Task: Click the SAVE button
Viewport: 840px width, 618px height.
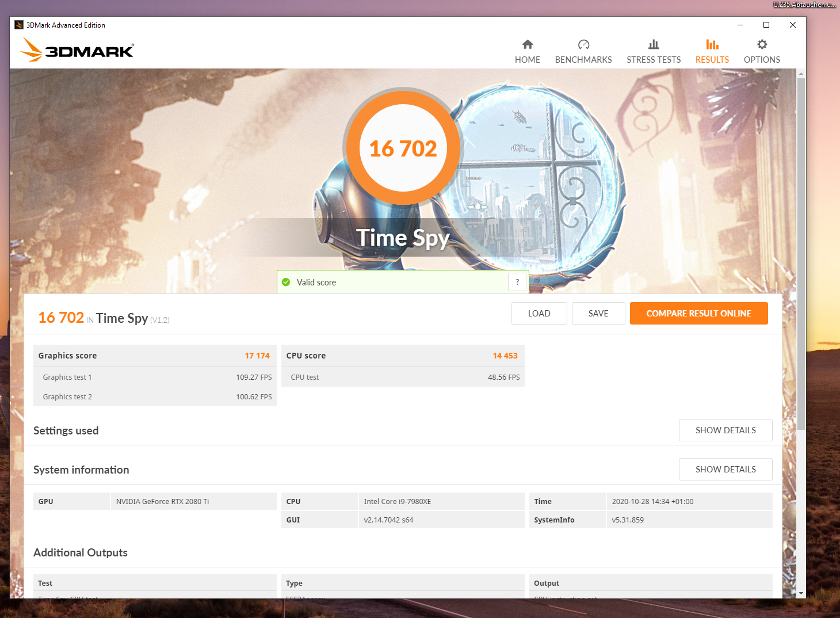Action: coord(598,314)
